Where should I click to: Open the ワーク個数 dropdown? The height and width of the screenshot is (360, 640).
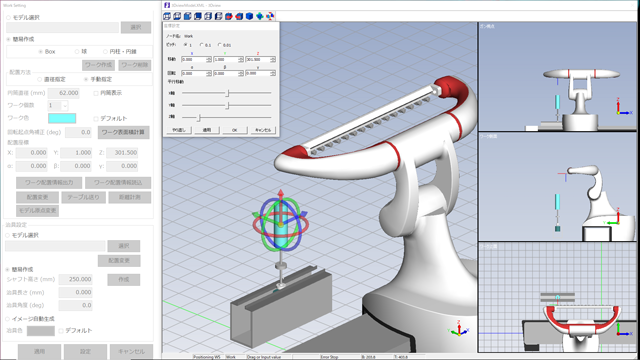pos(64,105)
